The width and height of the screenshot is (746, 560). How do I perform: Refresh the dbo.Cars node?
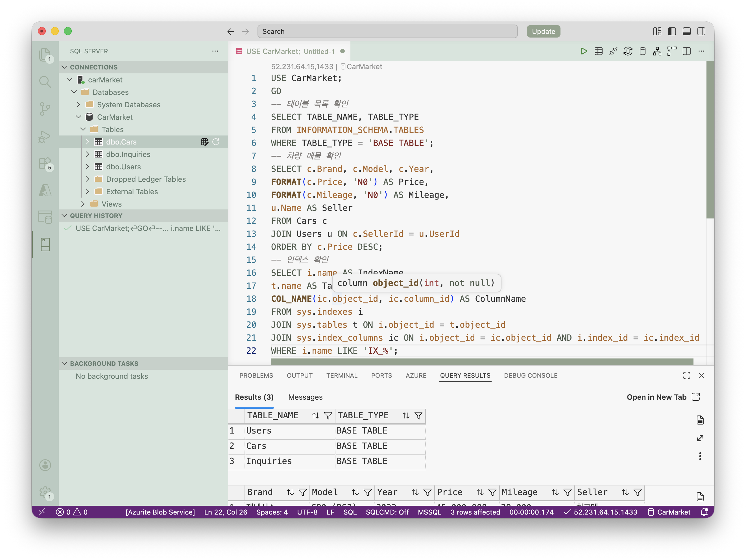[x=216, y=142]
